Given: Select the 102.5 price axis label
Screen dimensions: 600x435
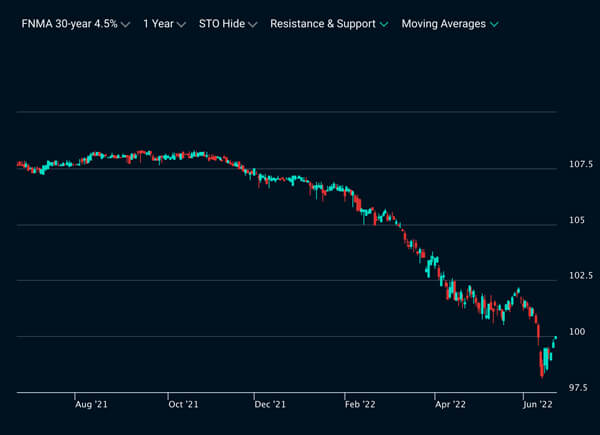Looking at the screenshot, I should 580,275.
